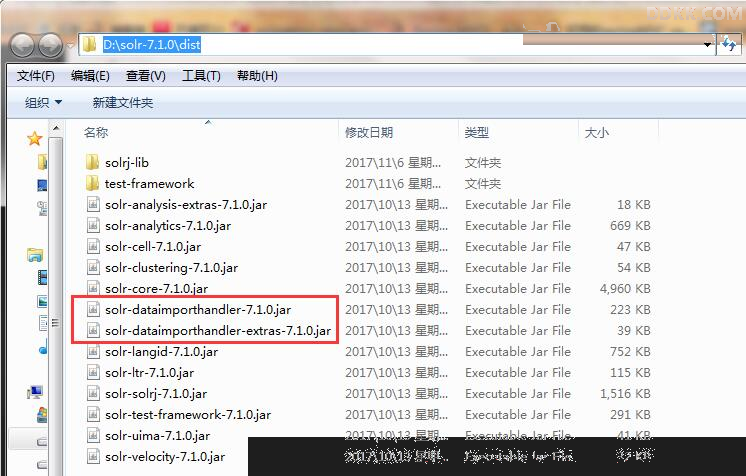Open the address bar history dropdown
746x476 pixels.
(x=707, y=45)
